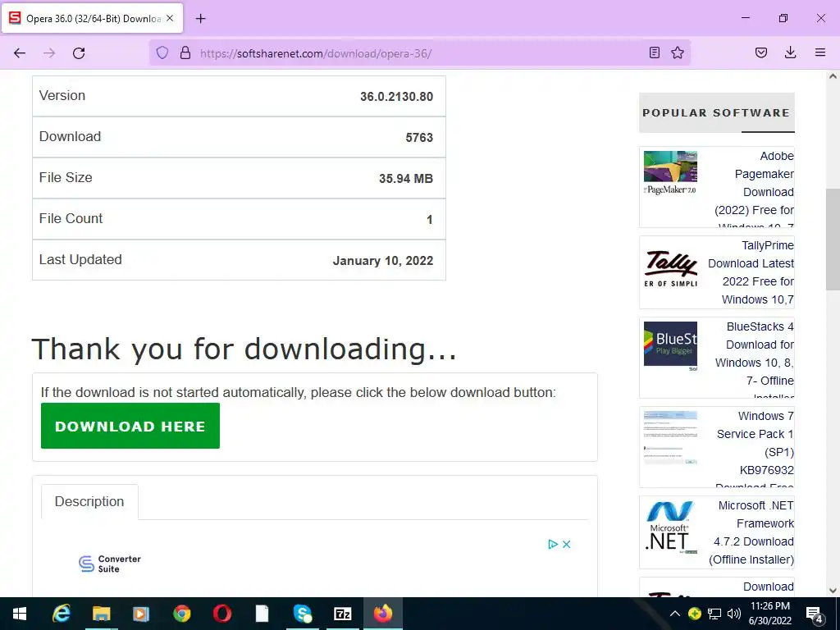Click the Popular Software heading
840x630 pixels.
[715, 113]
